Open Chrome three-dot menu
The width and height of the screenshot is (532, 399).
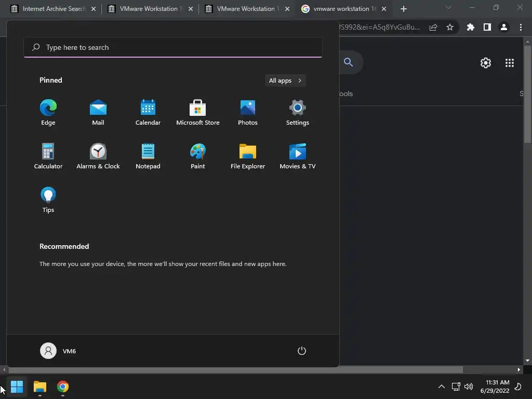(x=521, y=27)
